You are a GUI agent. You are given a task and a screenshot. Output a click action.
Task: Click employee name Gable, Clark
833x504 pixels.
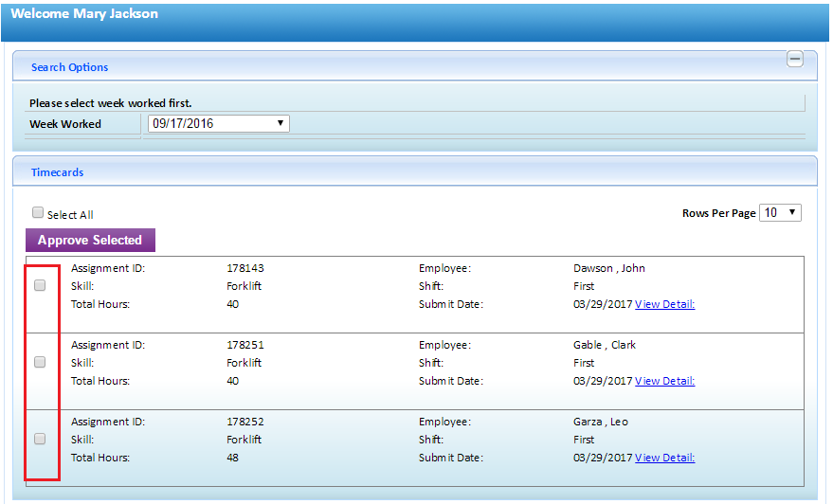tap(604, 345)
